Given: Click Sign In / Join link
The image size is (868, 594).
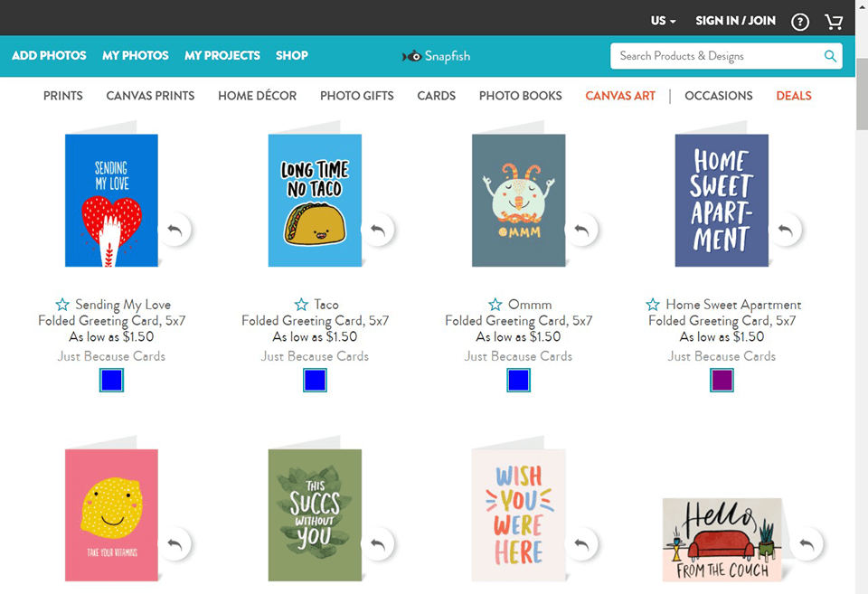Looking at the screenshot, I should click(735, 21).
